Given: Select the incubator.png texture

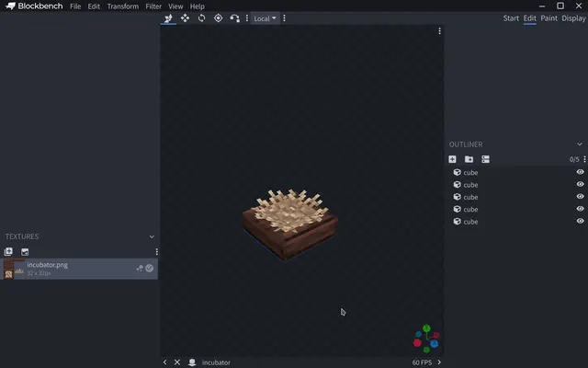Looking at the screenshot, I should [x=79, y=269].
